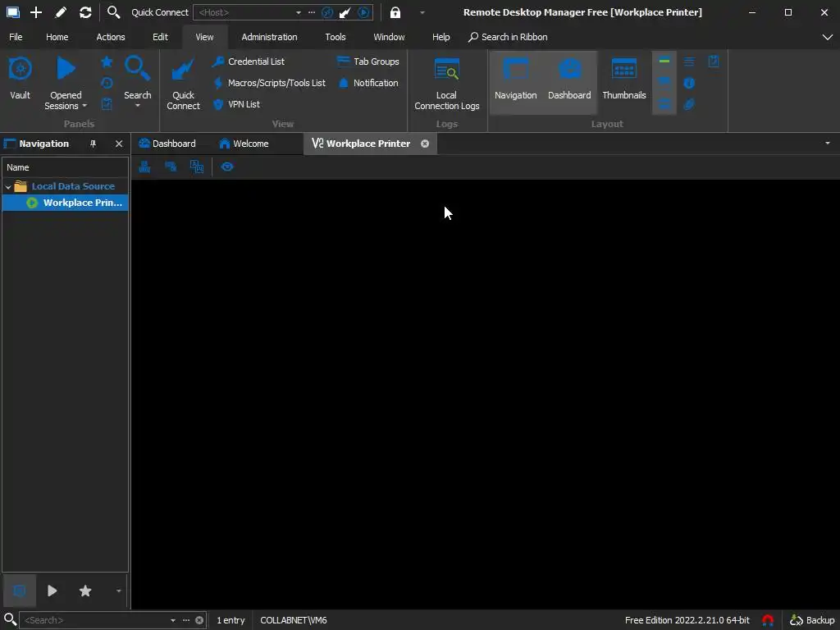Click the information circle icon in Layout group
This screenshot has width=840, height=630.
click(x=689, y=83)
